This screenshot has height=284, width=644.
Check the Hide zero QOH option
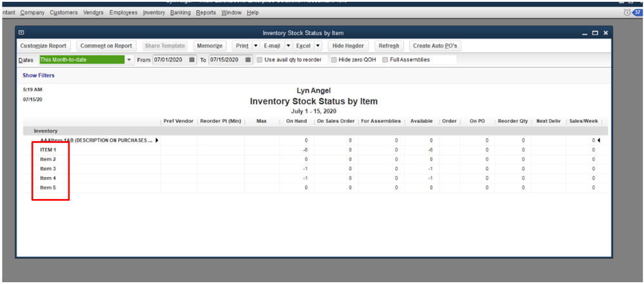tap(334, 60)
